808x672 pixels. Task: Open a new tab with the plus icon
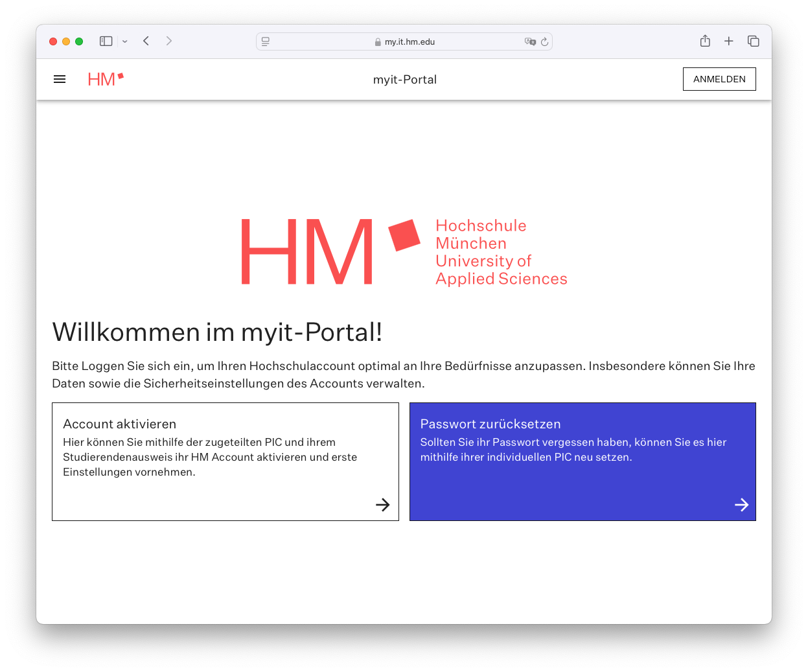(x=729, y=41)
